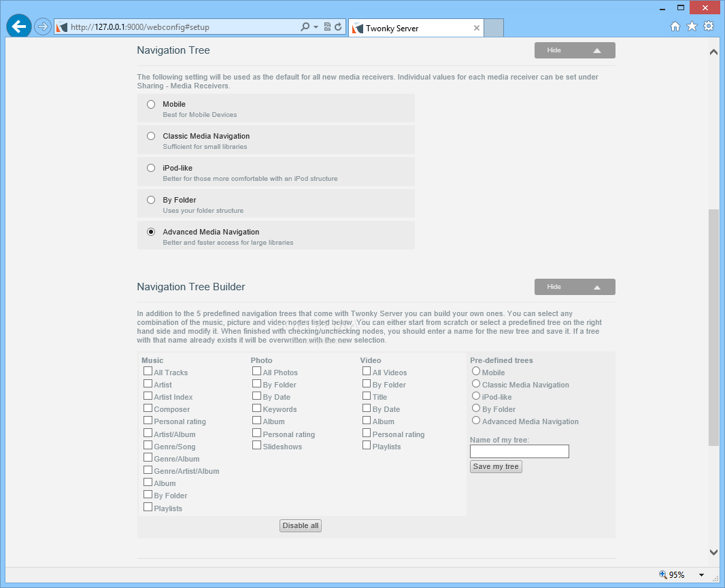
Task: Check Video By Folder checkbox
Action: pos(367,383)
